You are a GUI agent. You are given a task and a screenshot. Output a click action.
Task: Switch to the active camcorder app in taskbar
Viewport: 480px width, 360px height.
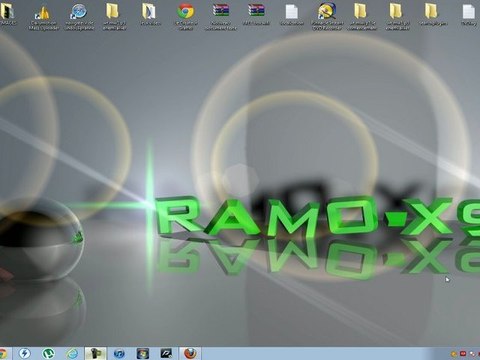click(x=95, y=353)
